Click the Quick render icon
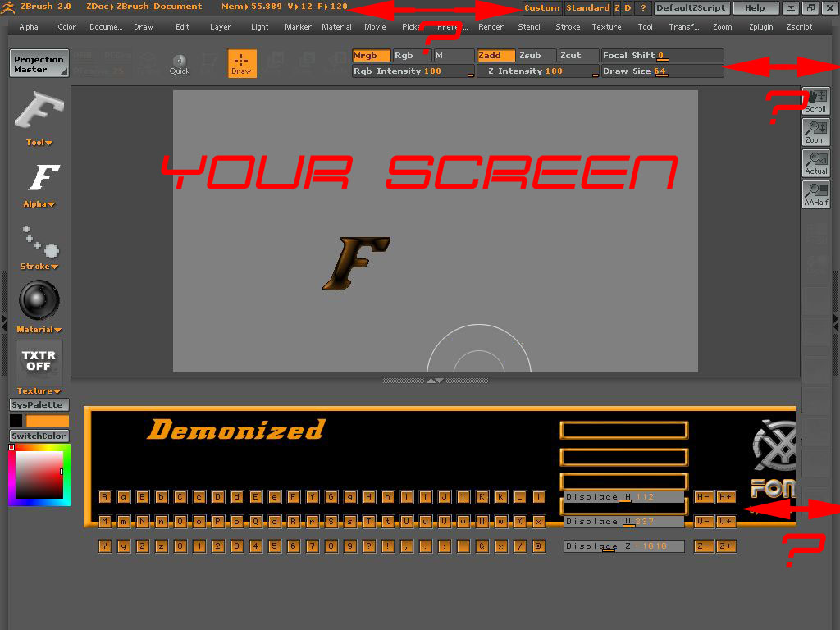This screenshot has height=630, width=840. click(x=179, y=63)
